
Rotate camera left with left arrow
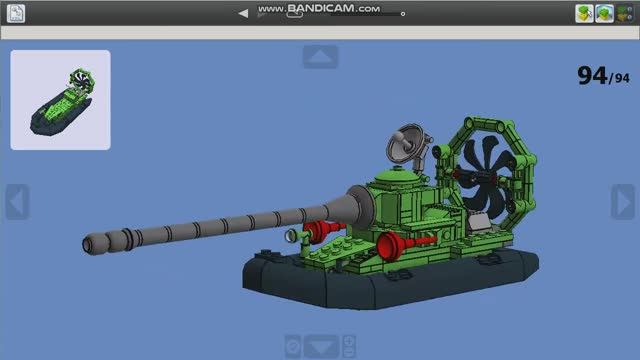pyautogui.click(x=18, y=202)
